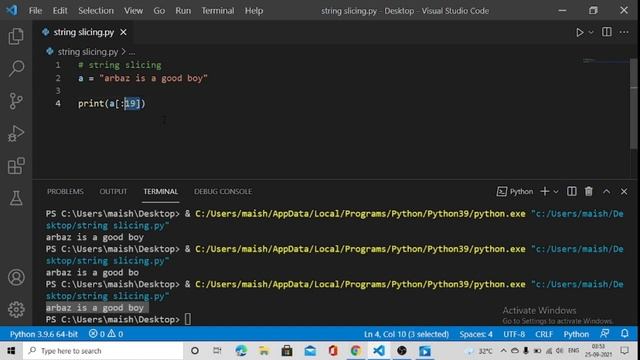
Task: Open Mail app from taskbar
Action: 310,351
